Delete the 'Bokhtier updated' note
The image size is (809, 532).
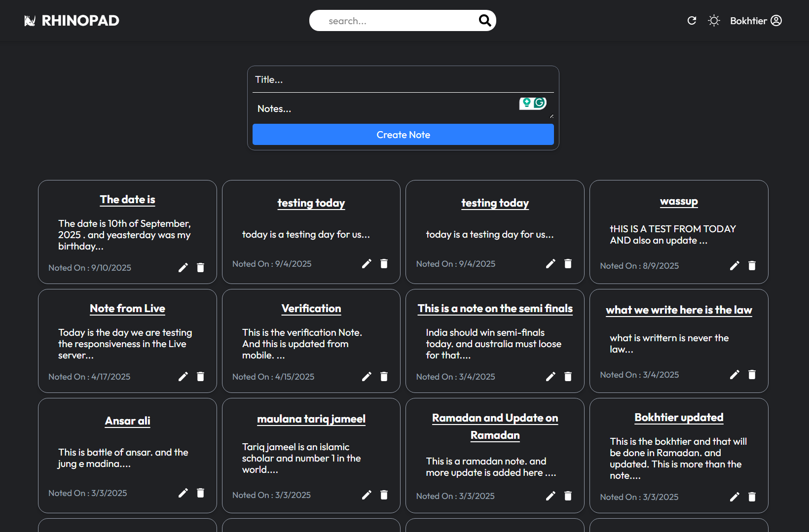[x=752, y=497]
